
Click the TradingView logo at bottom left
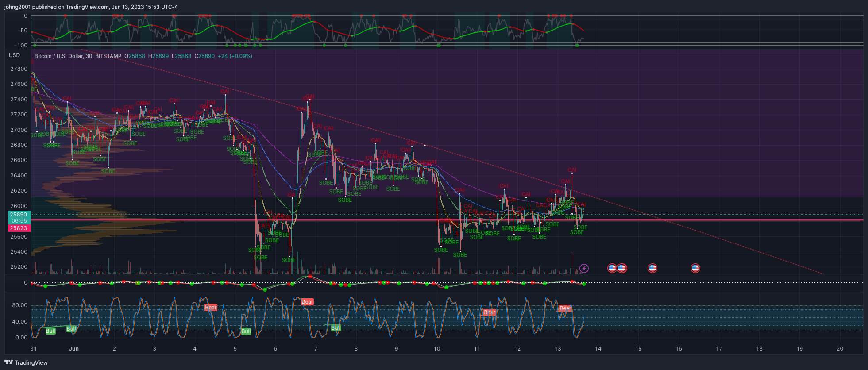point(26,362)
